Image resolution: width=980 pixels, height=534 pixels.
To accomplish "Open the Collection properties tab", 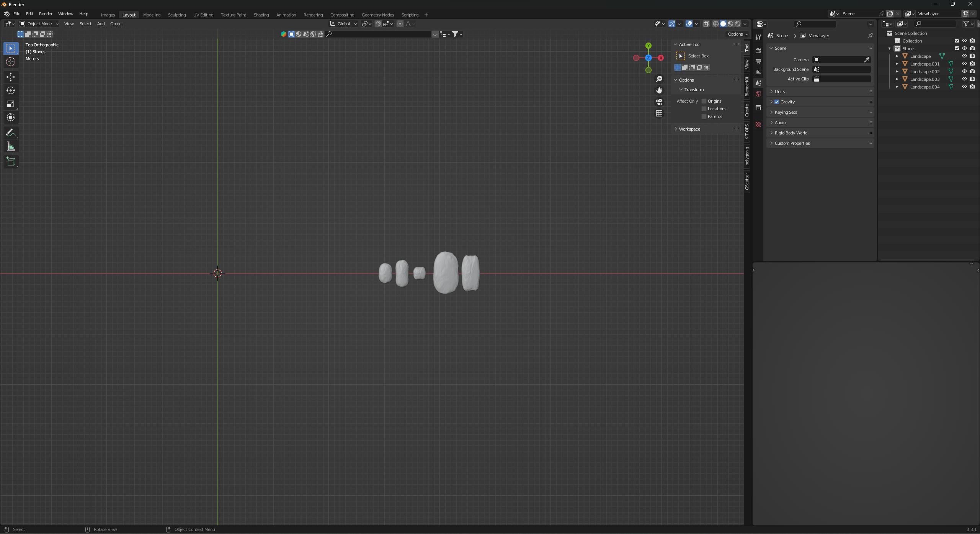I will click(758, 108).
